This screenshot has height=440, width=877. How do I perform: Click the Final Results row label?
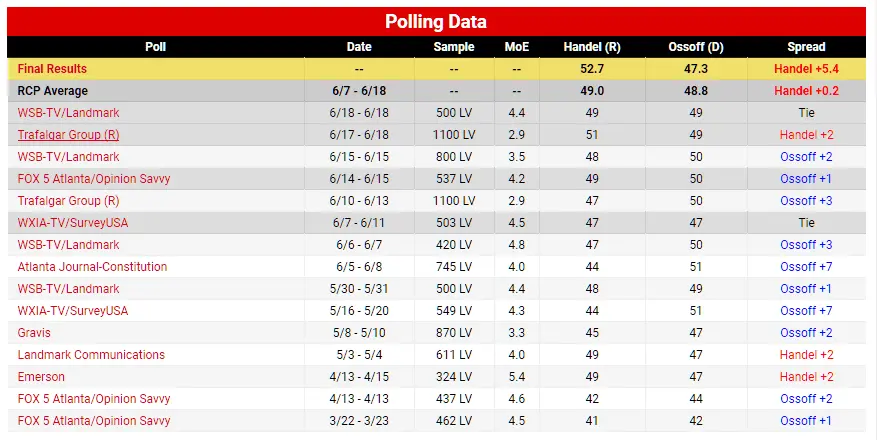(52, 69)
